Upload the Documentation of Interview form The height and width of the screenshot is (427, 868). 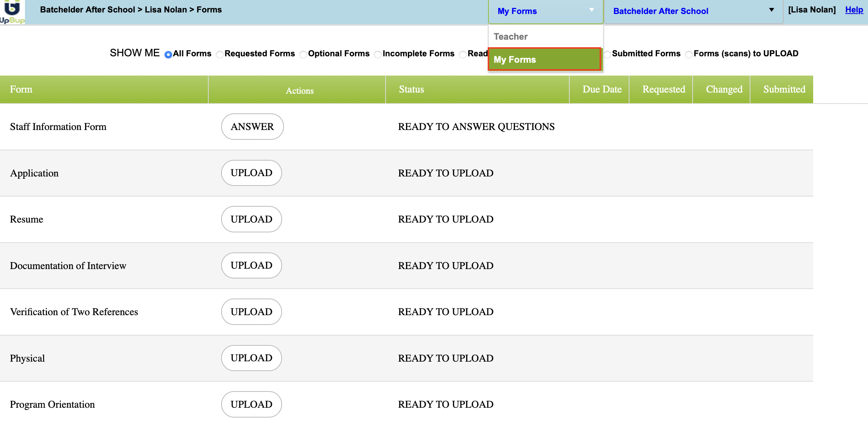(x=251, y=265)
